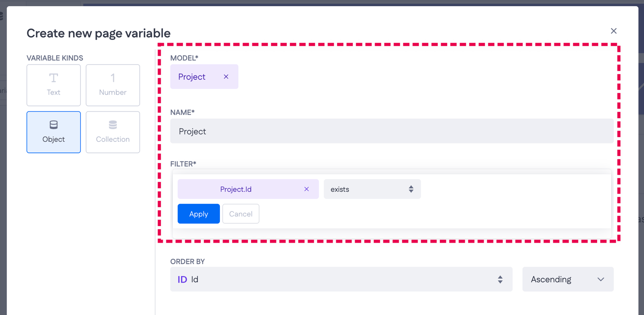Focus the Name input field
The height and width of the screenshot is (315, 644).
[392, 131]
